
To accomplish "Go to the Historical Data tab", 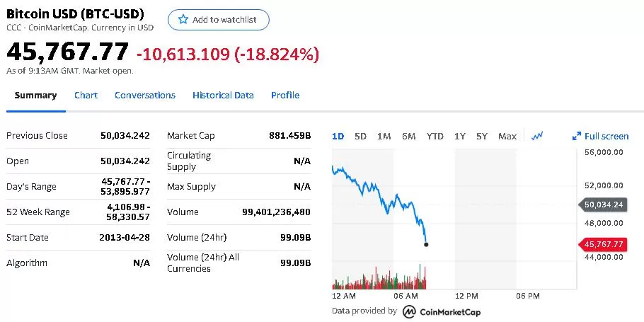I will [223, 96].
